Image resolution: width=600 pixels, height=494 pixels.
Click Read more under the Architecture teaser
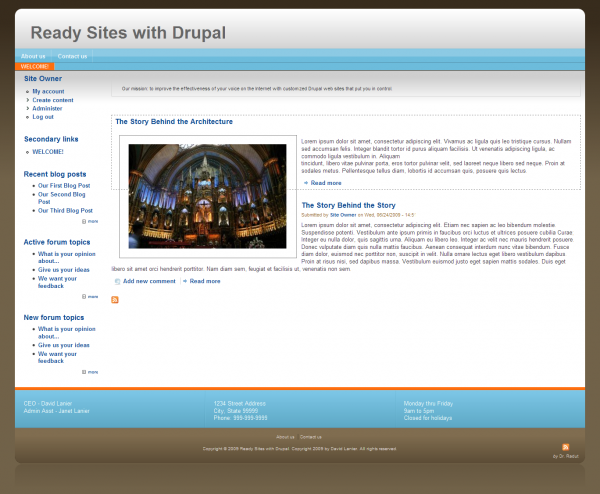point(325,183)
